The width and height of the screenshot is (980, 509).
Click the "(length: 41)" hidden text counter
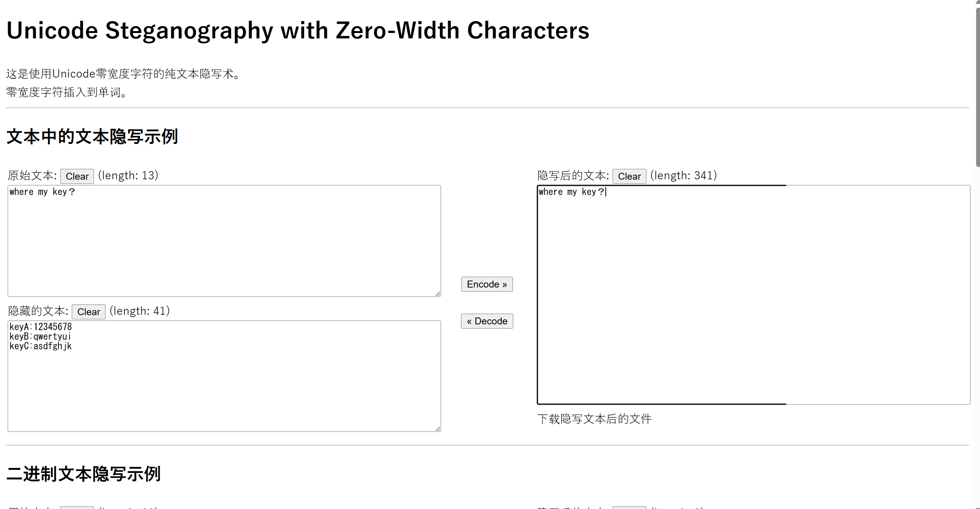coord(140,311)
